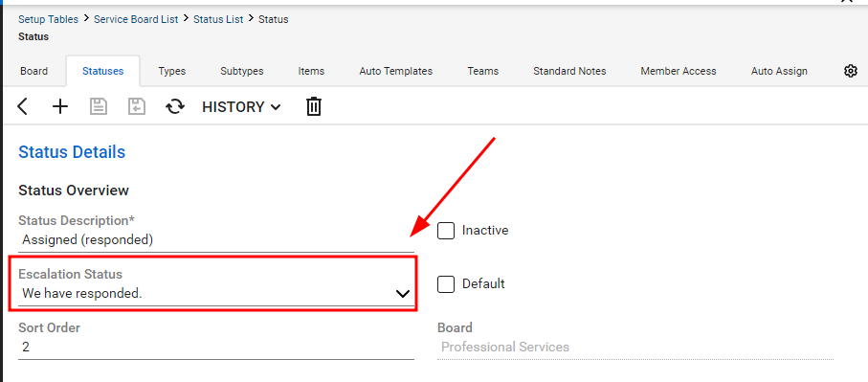Open the HISTORY dropdown menu
Viewport: 868px width, 382px height.
(241, 107)
